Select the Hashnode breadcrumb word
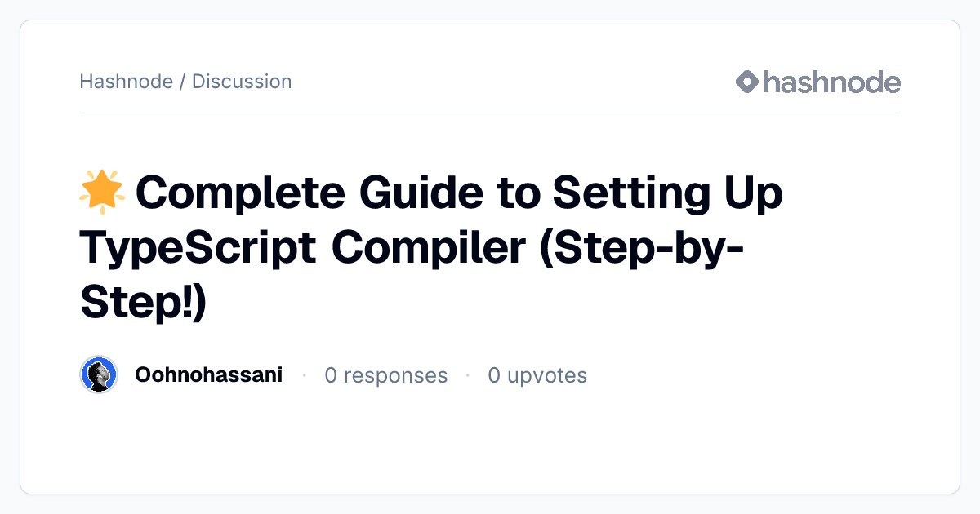 click(127, 82)
